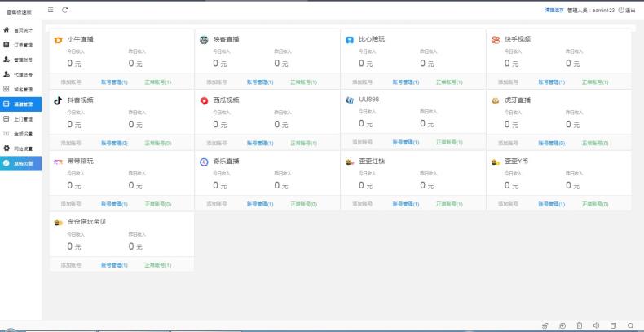Click the trash icon in bottom status bar
The image size is (644, 332).
click(579, 325)
